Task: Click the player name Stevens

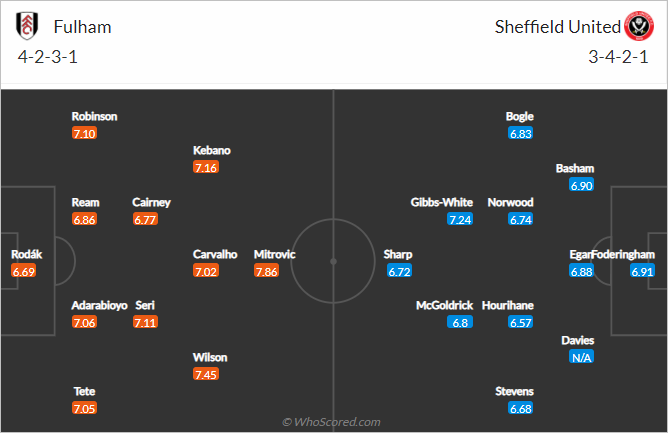Action: [514, 391]
